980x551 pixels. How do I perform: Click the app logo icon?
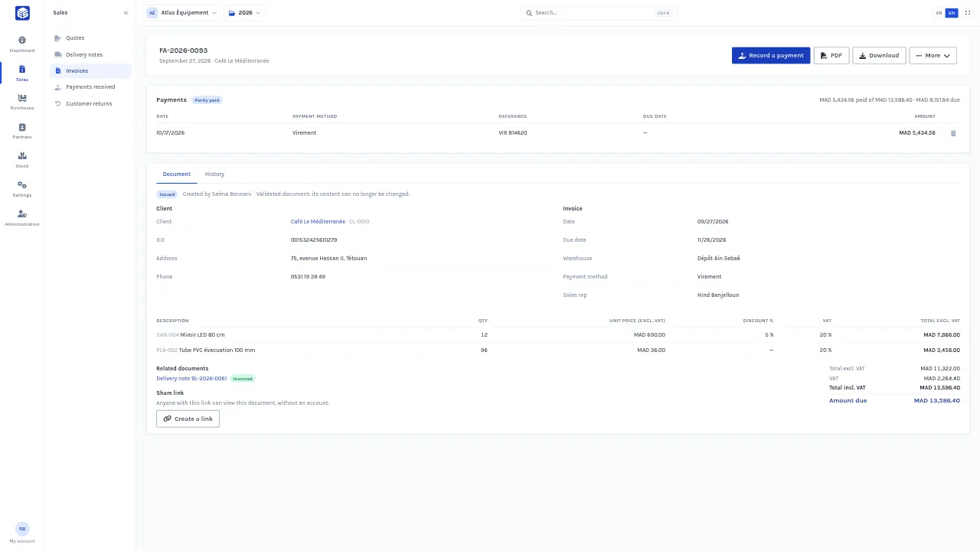pyautogui.click(x=22, y=13)
